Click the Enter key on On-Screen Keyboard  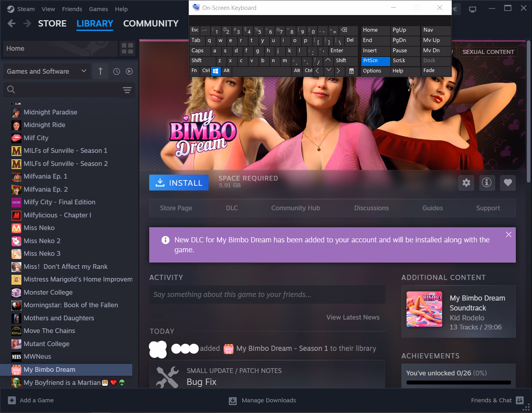pos(343,51)
